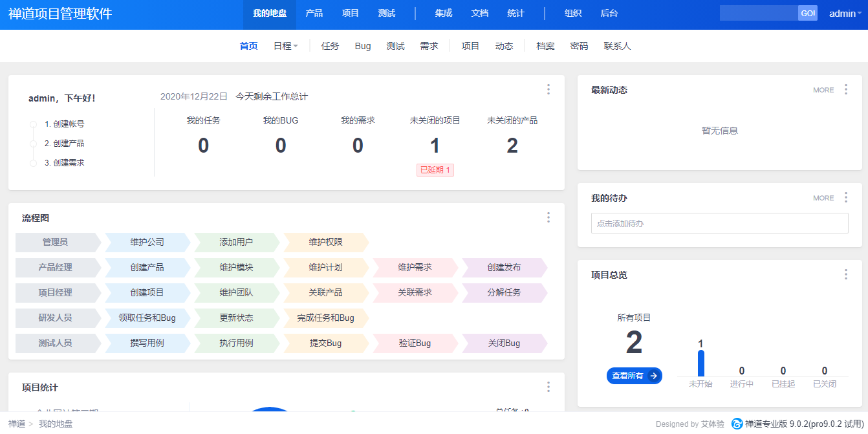
Task: Click the 禅道 breadcrumb link
Action: pyautogui.click(x=17, y=424)
